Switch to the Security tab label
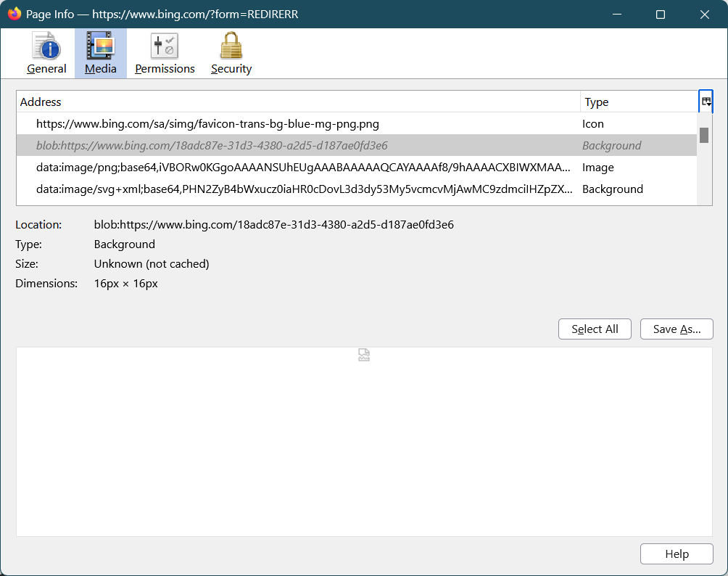The image size is (728, 576). point(231,69)
